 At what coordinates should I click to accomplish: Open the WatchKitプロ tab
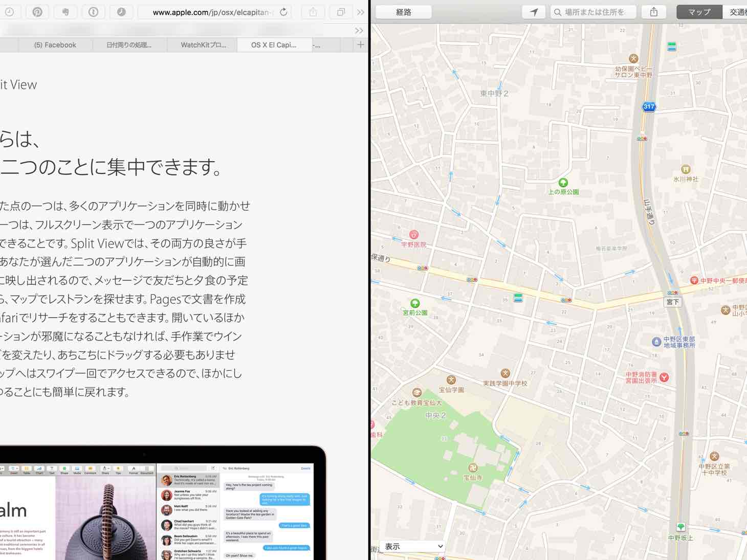pyautogui.click(x=203, y=45)
